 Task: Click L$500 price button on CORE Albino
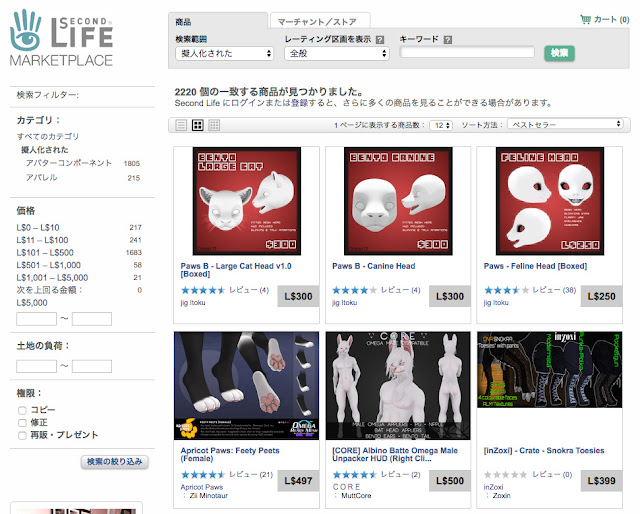450,481
